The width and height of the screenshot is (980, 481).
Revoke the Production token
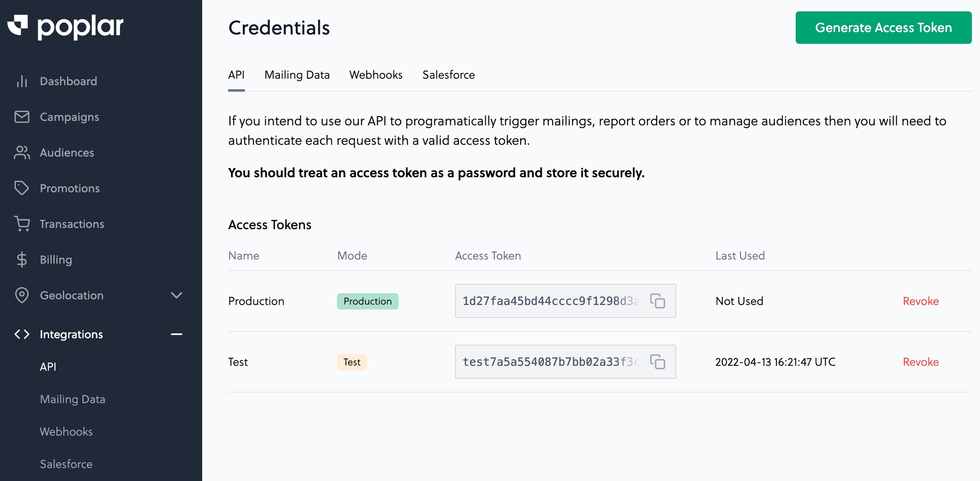920,301
